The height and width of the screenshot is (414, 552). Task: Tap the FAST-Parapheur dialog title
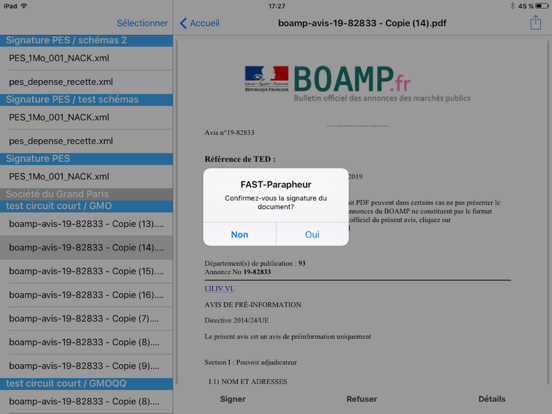click(x=276, y=184)
